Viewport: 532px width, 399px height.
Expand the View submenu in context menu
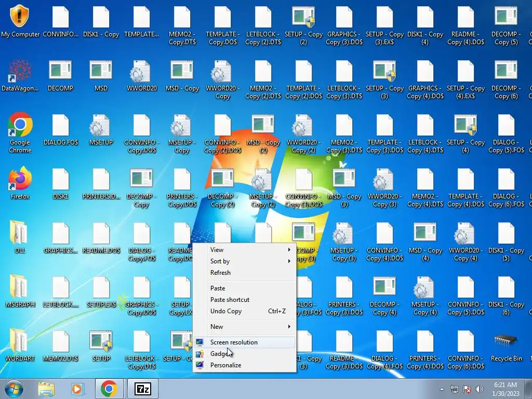point(244,250)
